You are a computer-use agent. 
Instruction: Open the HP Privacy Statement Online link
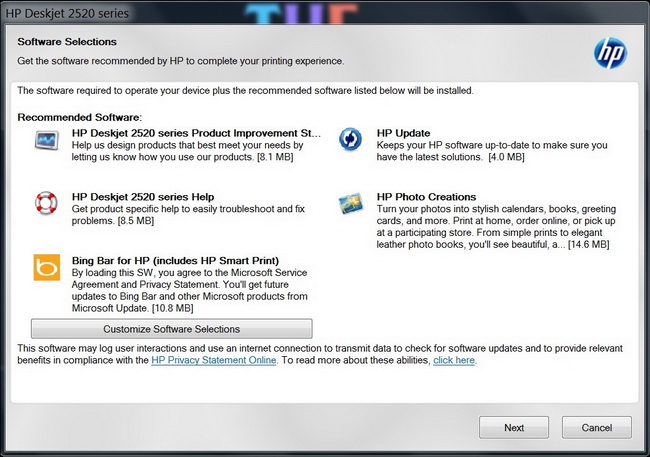213,360
